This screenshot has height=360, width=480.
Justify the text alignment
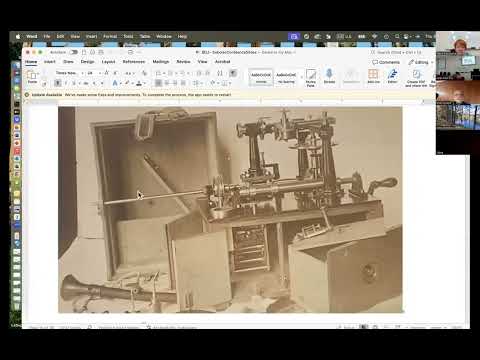coord(183,83)
